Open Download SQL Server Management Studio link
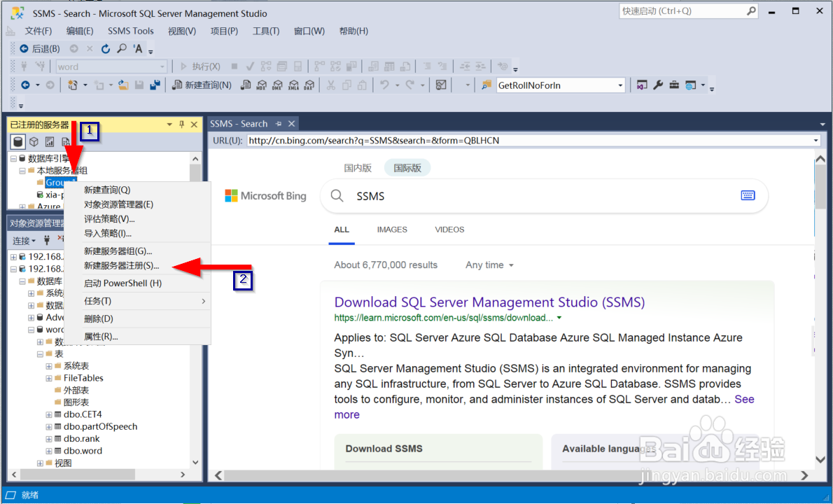 click(489, 302)
